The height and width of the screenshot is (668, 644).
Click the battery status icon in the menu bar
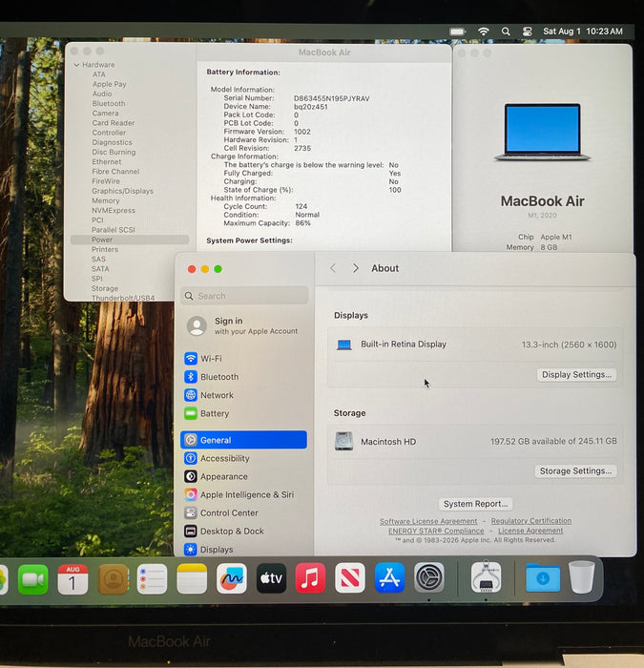pos(457,31)
